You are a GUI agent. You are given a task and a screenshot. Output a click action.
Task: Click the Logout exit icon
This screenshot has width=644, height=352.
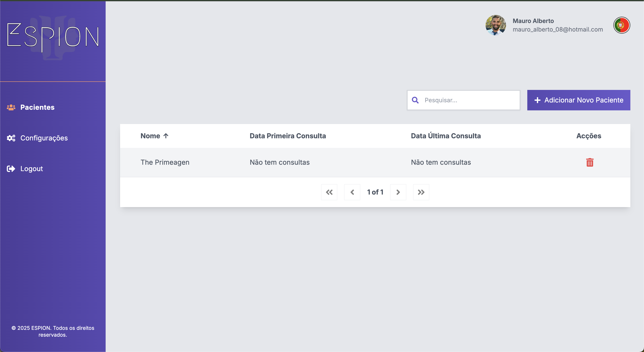pos(11,169)
